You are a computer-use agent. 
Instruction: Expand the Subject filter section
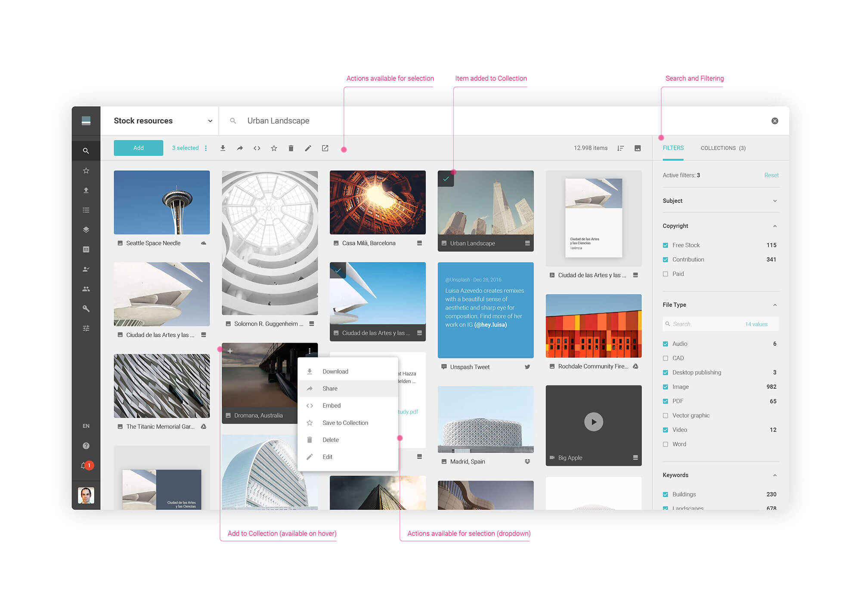[775, 201]
